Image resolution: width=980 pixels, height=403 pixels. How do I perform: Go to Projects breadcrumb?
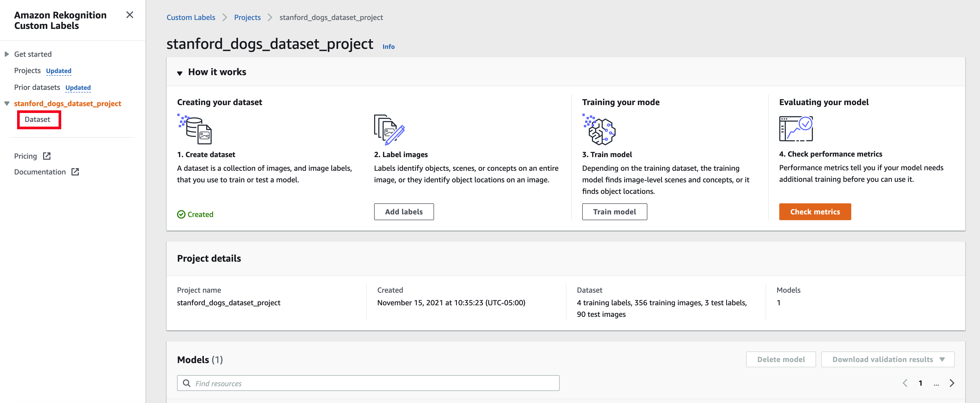click(247, 18)
